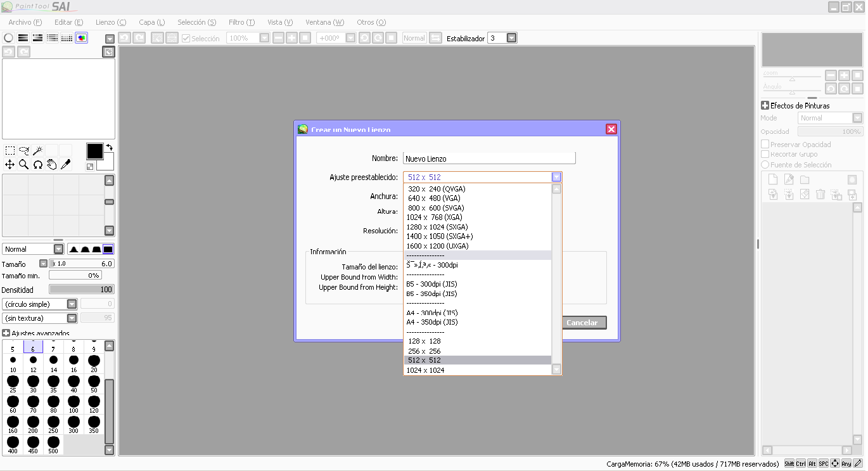
Task: Show the color wheel panel
Action: click(x=9, y=38)
